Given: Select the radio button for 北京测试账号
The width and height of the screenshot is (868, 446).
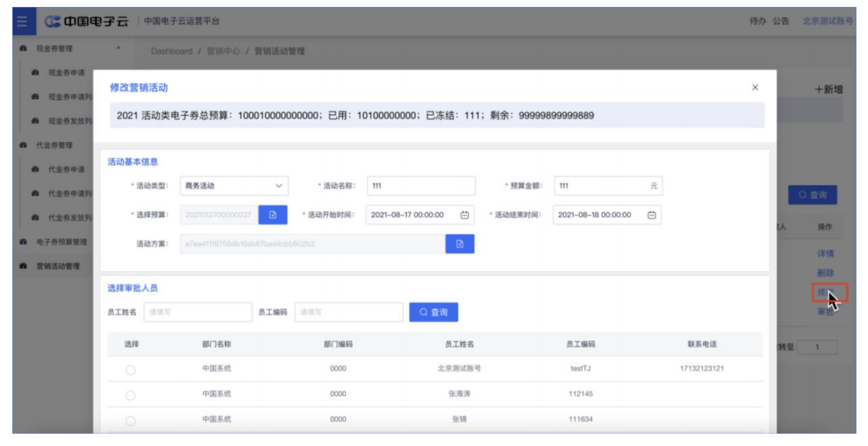Looking at the screenshot, I should coord(131,370).
